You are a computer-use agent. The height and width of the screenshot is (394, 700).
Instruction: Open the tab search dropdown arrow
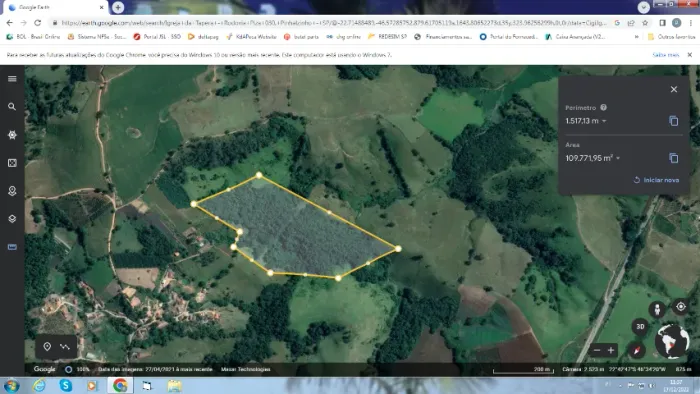pyautogui.click(x=643, y=7)
